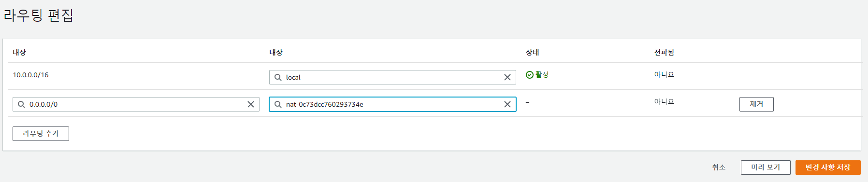
Task: Save changes with 변경 사항 저장
Action: click(x=828, y=168)
